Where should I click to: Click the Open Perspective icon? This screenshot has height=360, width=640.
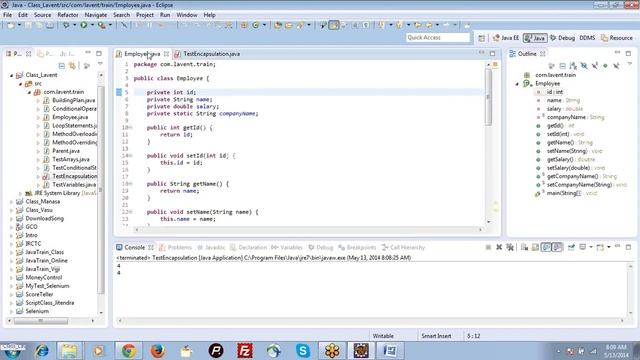(x=482, y=38)
